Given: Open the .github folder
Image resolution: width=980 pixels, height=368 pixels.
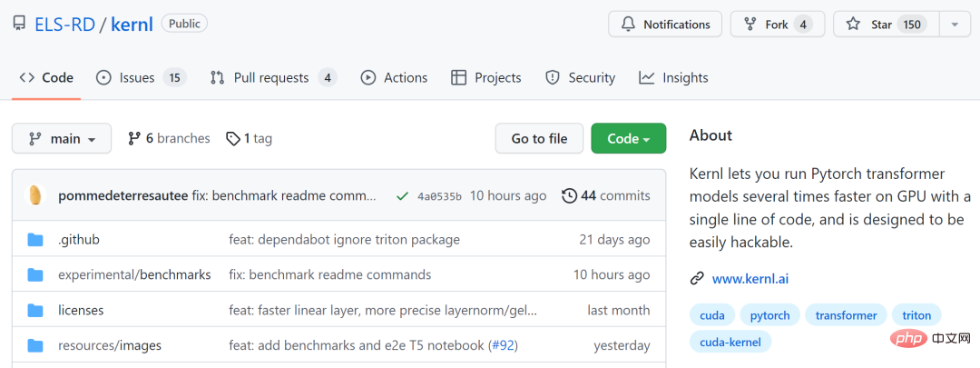Looking at the screenshot, I should [x=79, y=240].
